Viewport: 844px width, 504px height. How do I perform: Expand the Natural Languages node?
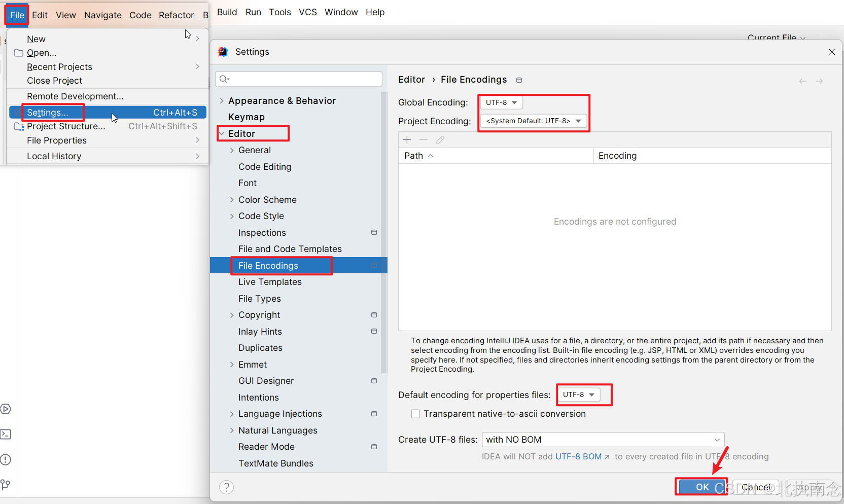coord(232,430)
